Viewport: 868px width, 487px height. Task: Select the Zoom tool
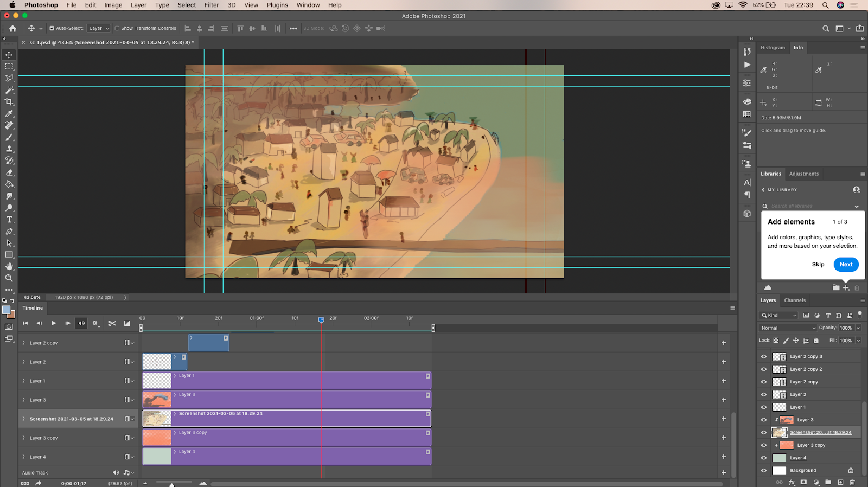click(x=9, y=278)
